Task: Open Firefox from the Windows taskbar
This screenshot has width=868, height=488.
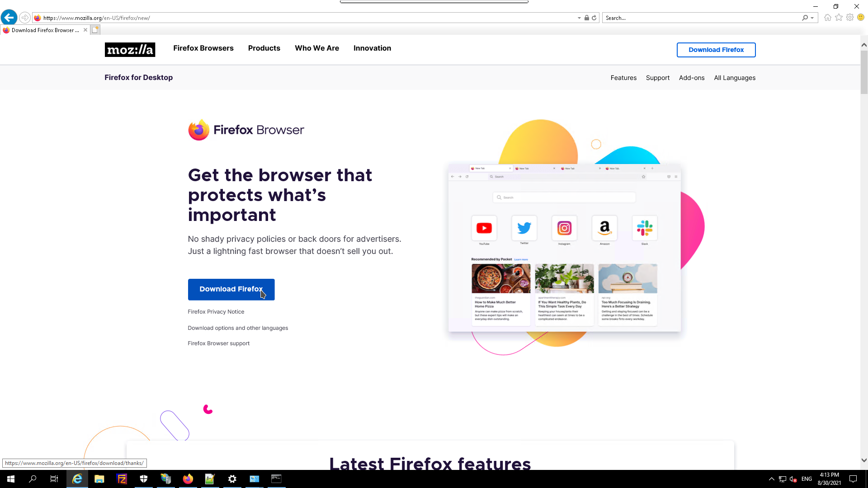Action: [x=188, y=479]
